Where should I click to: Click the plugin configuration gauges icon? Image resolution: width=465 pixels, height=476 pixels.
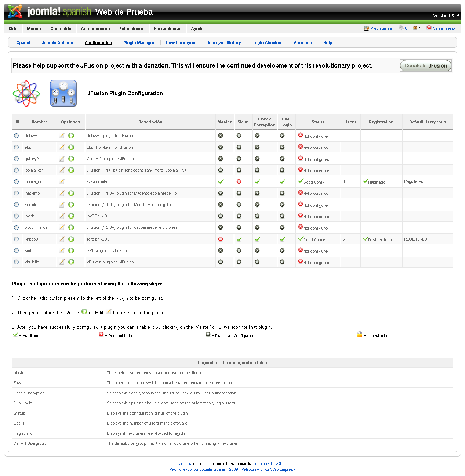pos(63,93)
